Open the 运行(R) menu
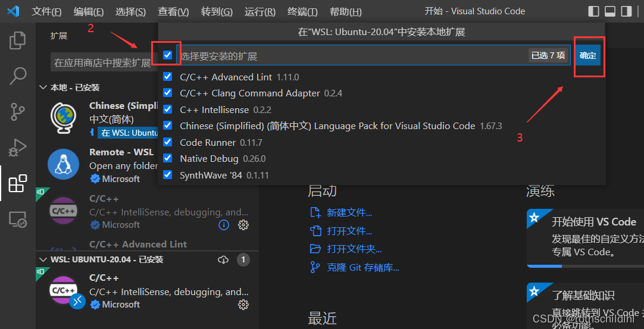 pos(260,11)
